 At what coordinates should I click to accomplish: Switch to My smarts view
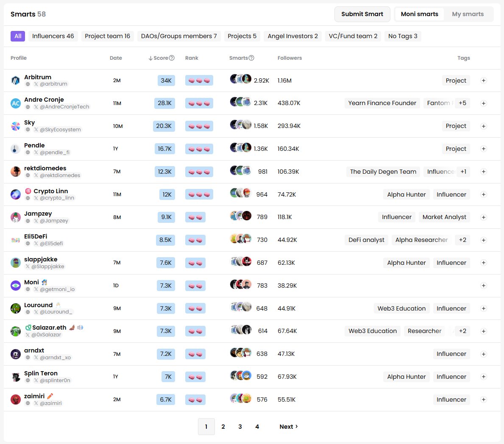[x=468, y=14]
